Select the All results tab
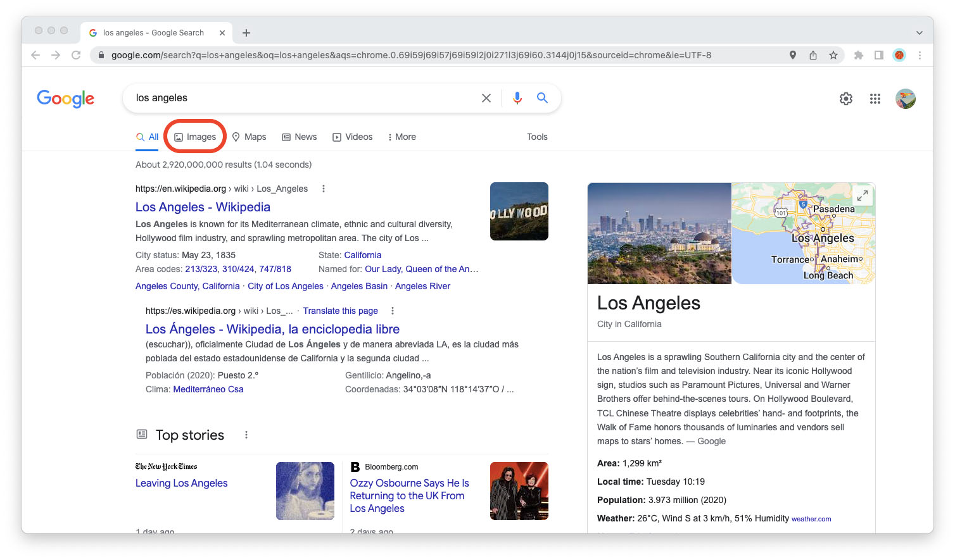 pyautogui.click(x=147, y=137)
